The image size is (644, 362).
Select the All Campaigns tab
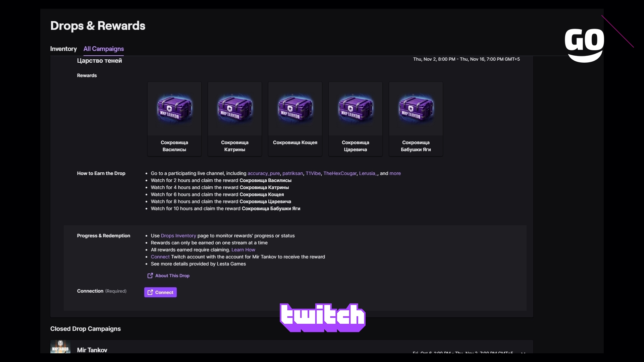tap(104, 49)
